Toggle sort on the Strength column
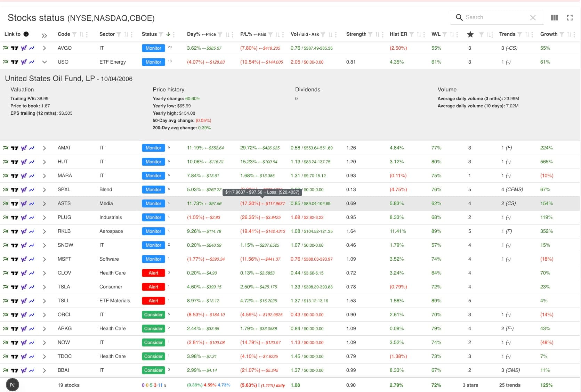The height and width of the screenshot is (392, 581). [378, 34]
